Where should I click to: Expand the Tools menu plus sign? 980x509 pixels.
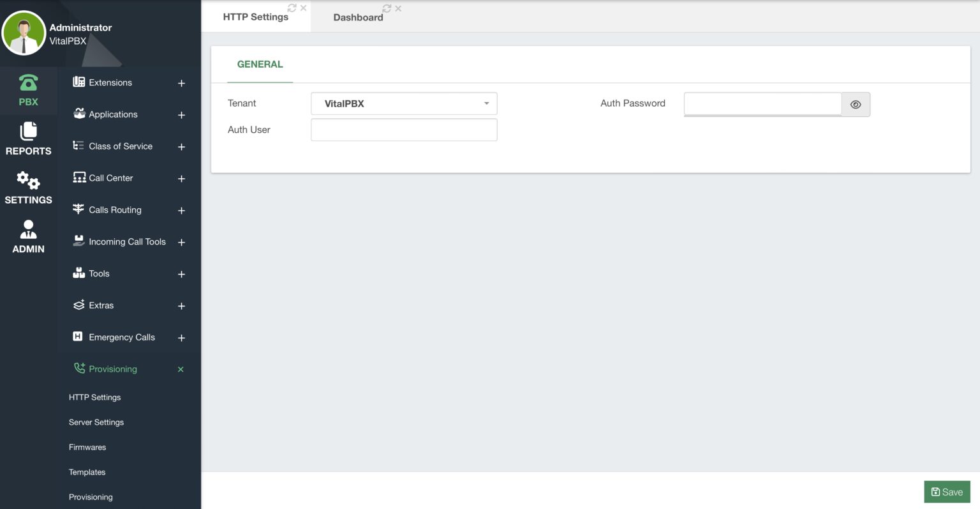coord(181,275)
